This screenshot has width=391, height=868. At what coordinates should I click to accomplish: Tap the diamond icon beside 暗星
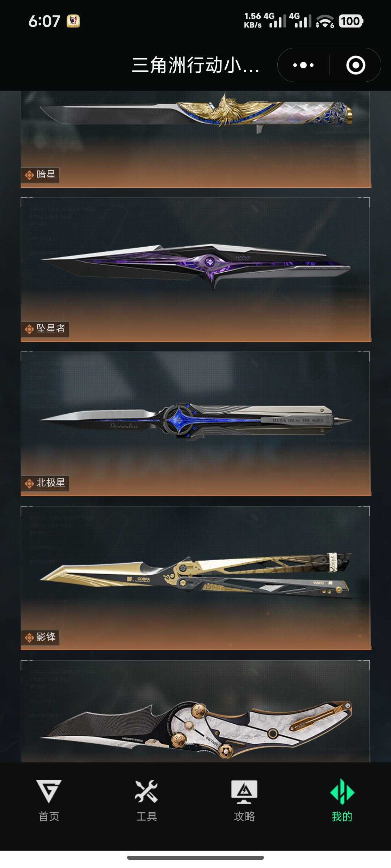tap(29, 175)
